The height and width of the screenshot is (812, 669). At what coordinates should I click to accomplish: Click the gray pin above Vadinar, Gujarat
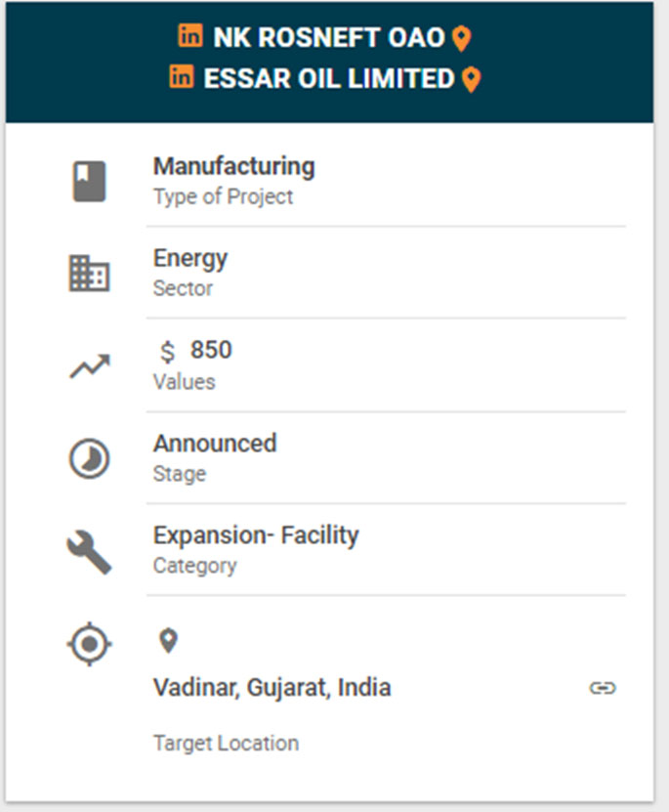(168, 641)
